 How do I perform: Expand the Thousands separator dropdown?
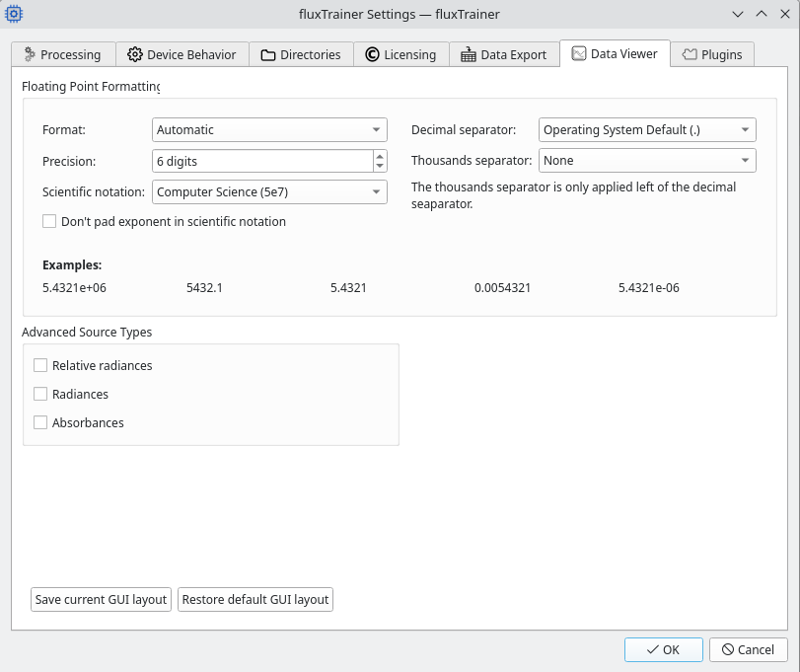tap(647, 160)
